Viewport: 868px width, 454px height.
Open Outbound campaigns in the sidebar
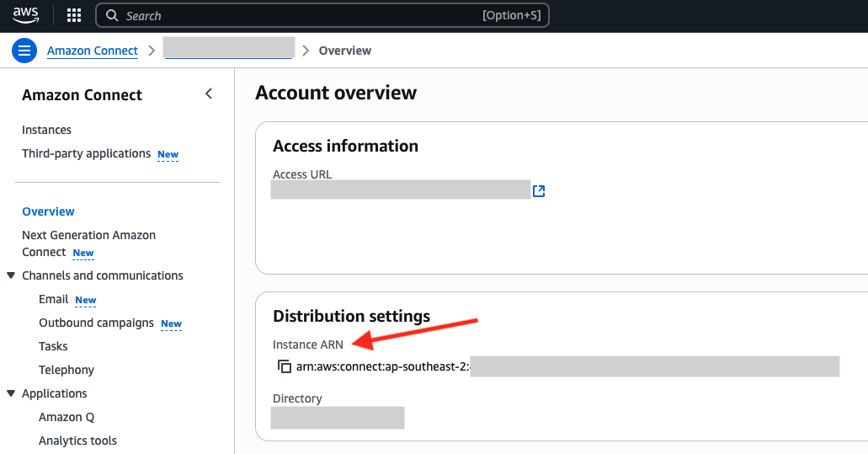point(96,323)
